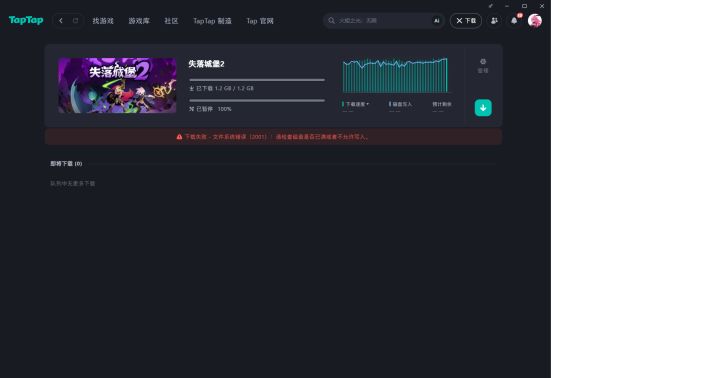
Task: Click the download speed graph
Action: (x=395, y=75)
